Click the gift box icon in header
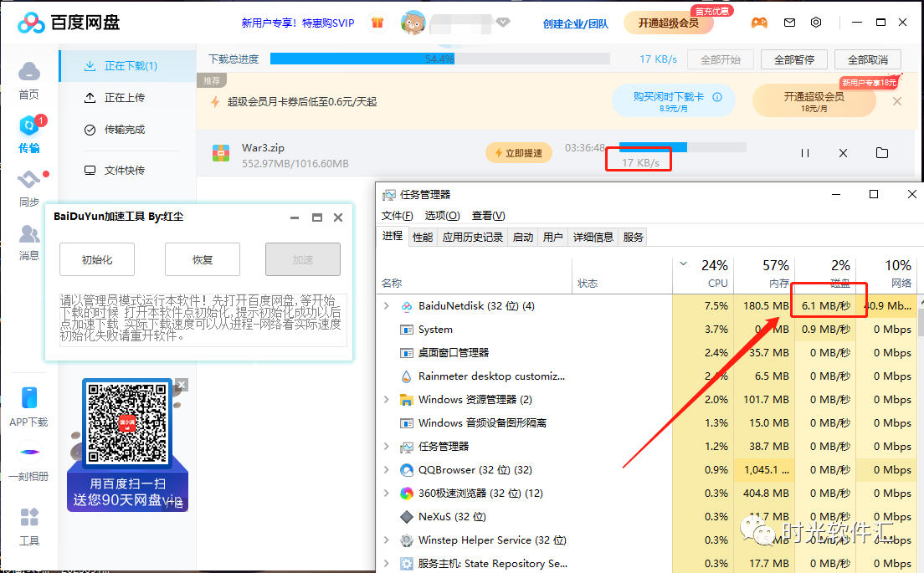This screenshot has width=924, height=573. tap(377, 23)
